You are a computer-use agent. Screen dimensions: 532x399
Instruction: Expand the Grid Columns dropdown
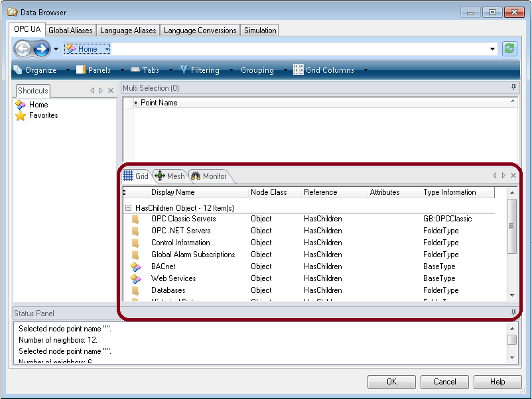click(x=365, y=70)
